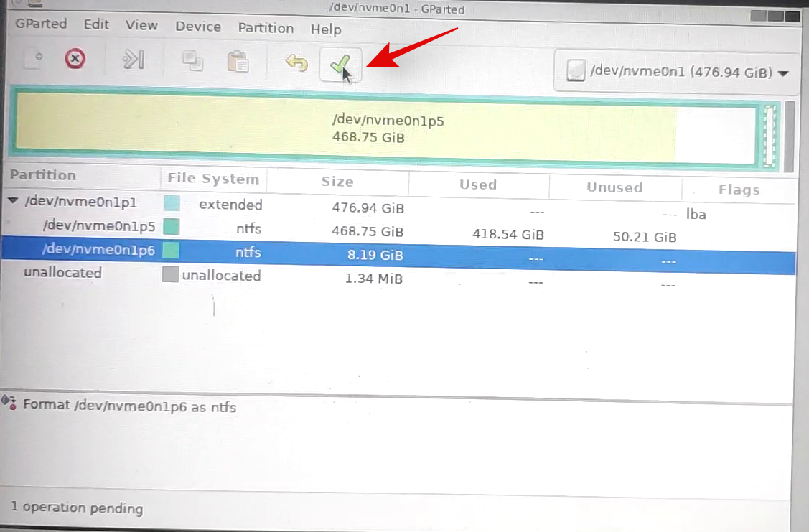
Task: Click the New partition toolbar icon
Action: tap(34, 57)
